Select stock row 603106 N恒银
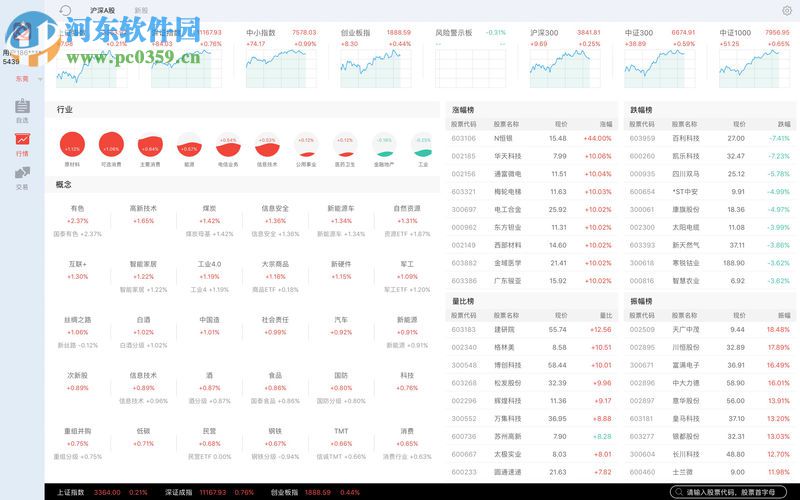Screen dimensions: 800x500 pyautogui.click(x=531, y=138)
